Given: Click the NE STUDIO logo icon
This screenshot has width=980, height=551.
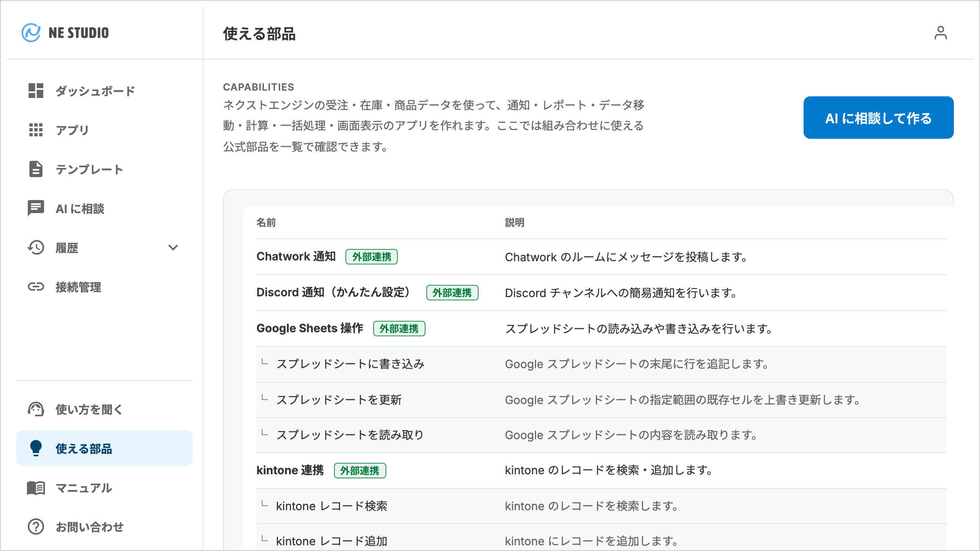Looking at the screenshot, I should (31, 33).
